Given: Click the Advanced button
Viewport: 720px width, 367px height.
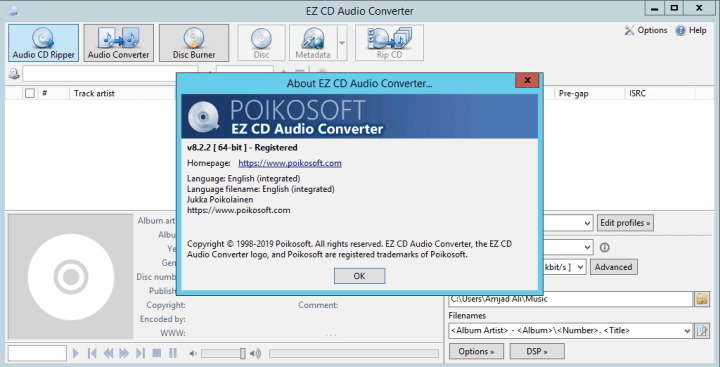Looking at the screenshot, I should pyautogui.click(x=613, y=267).
